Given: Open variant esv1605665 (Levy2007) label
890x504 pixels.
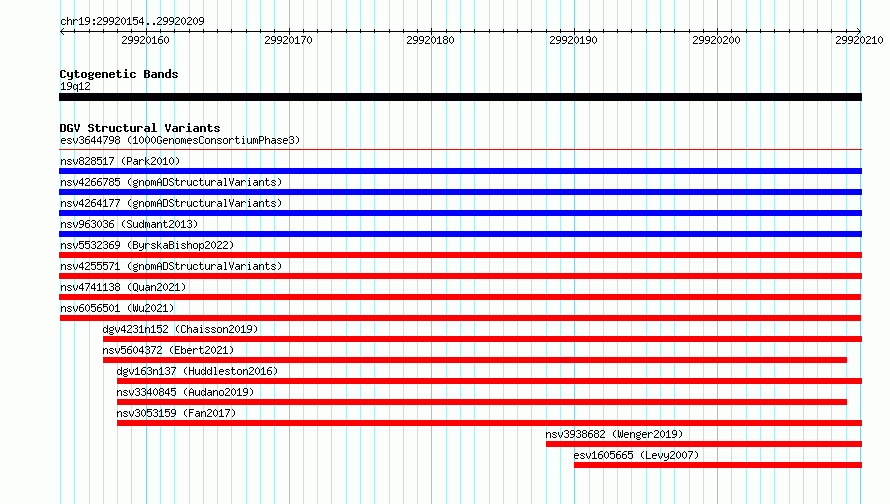Looking at the screenshot, I should click(636, 455).
